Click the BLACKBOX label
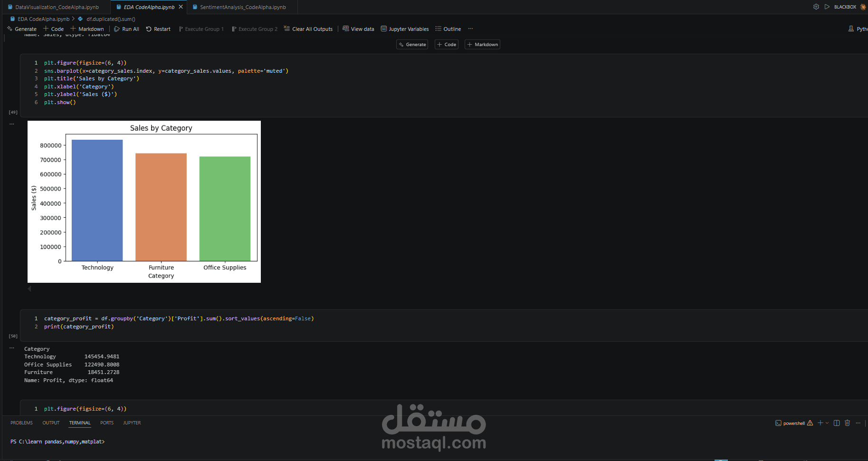Viewport: 868px width, 461px height. [845, 7]
